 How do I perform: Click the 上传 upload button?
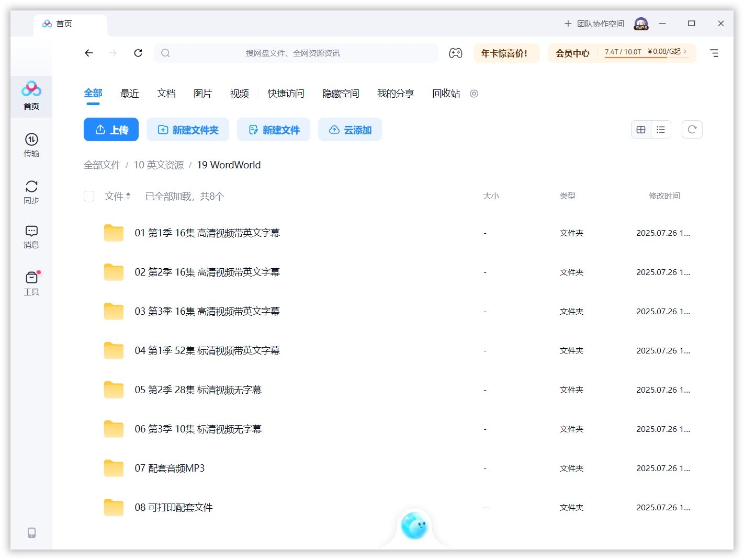[x=111, y=129]
